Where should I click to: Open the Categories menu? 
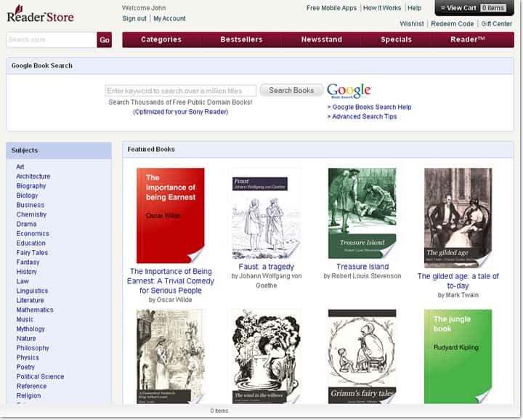[x=161, y=40]
